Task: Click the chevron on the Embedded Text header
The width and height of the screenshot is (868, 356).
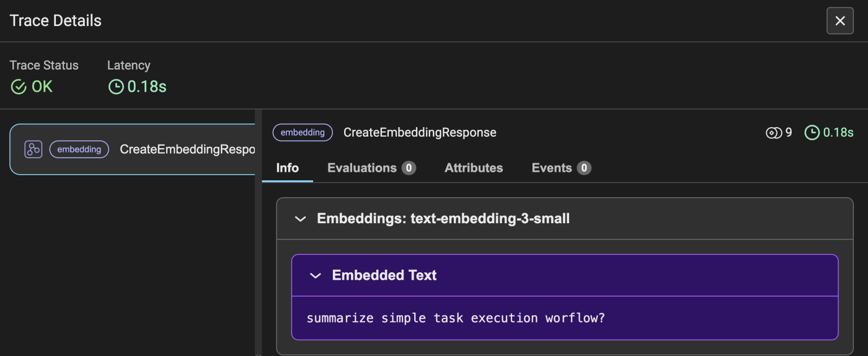Action: (315, 276)
